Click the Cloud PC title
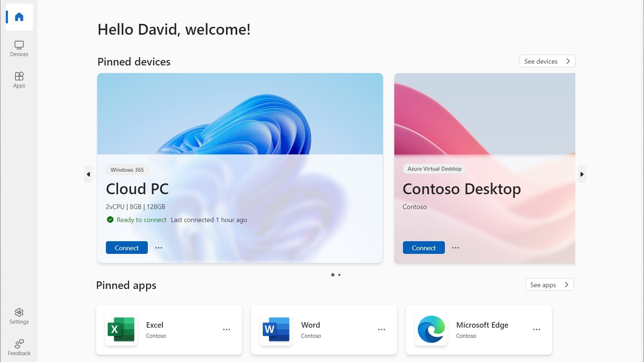 137,189
